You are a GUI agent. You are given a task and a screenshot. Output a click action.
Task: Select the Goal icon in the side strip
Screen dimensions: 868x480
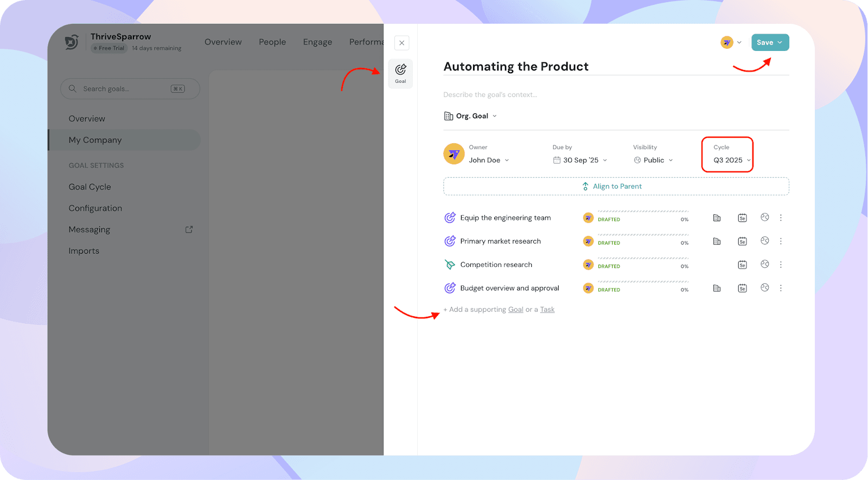point(400,73)
